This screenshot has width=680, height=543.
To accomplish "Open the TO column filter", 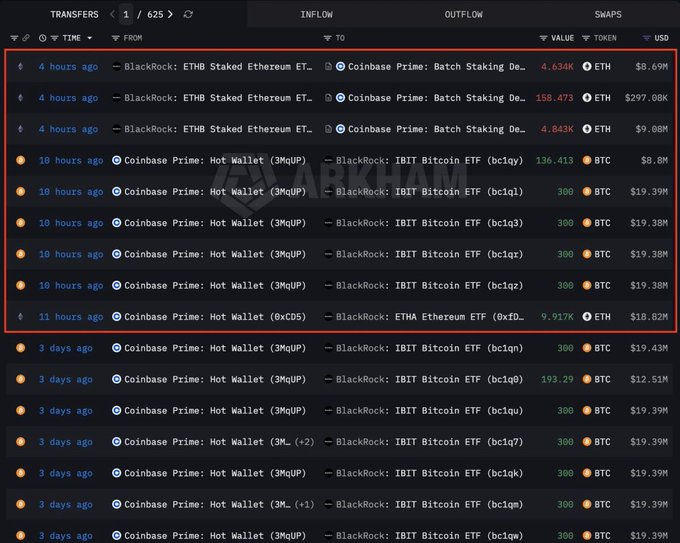I will point(327,38).
